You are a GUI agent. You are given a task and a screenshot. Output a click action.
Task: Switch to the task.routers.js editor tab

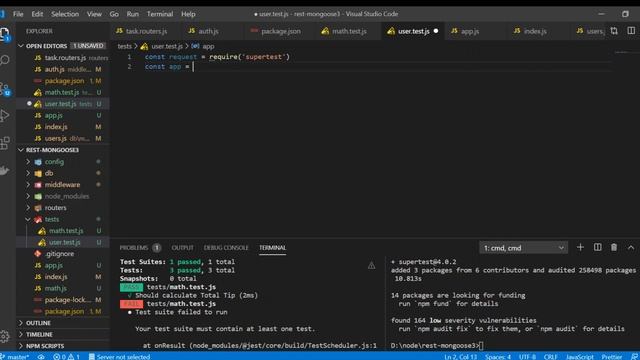pos(146,31)
